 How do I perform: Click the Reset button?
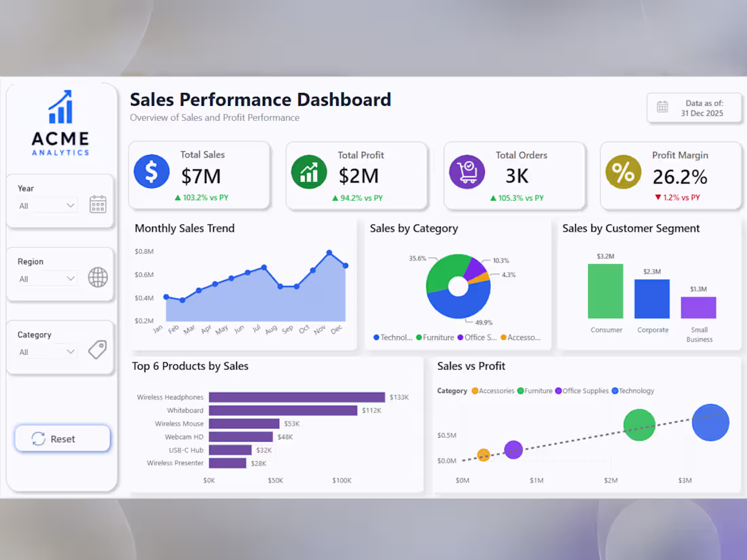pos(62,438)
